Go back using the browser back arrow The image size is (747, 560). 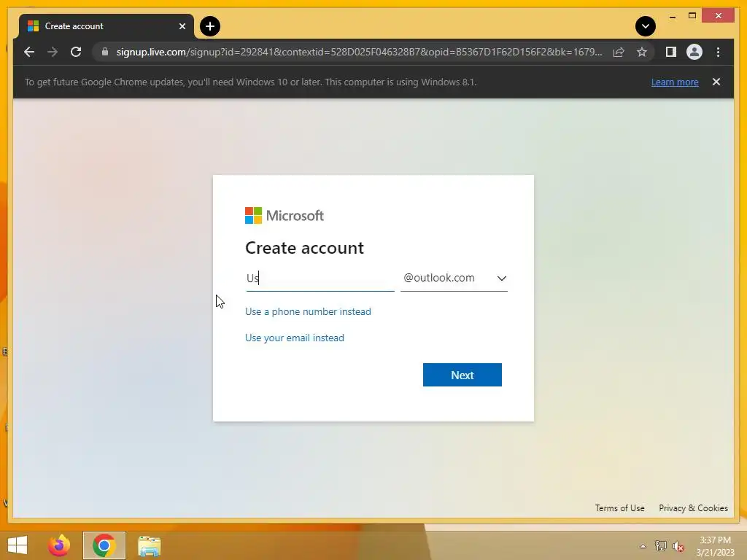[x=29, y=52]
